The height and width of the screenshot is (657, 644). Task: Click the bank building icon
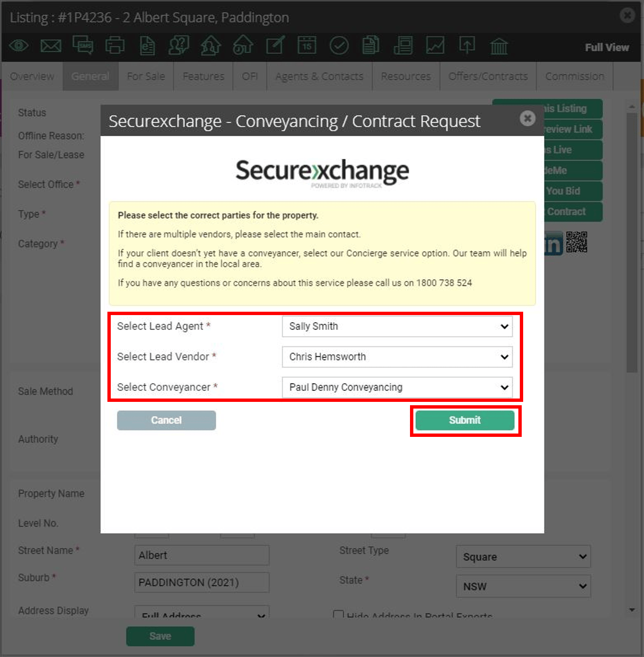tap(499, 46)
